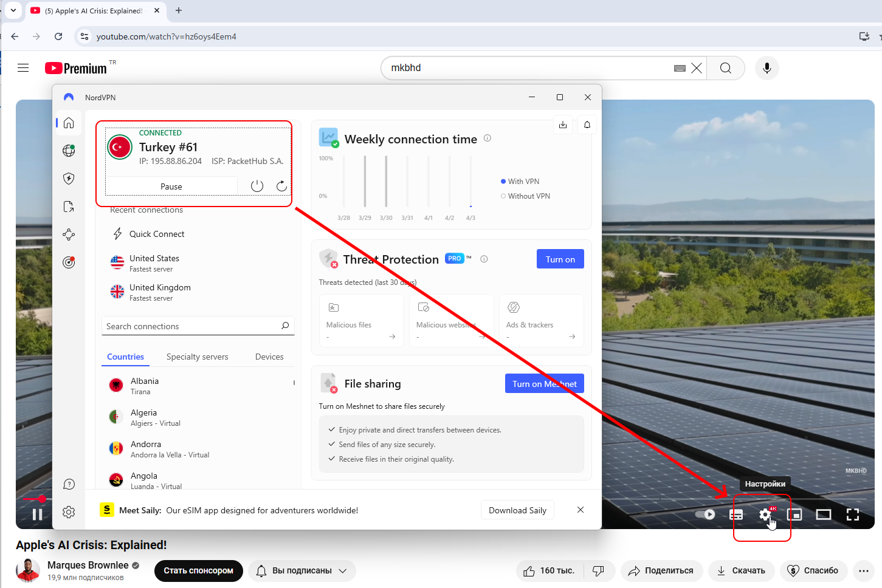Image resolution: width=882 pixels, height=588 pixels.
Task: Enter fullscreen in YouTube player
Action: pyautogui.click(x=853, y=514)
